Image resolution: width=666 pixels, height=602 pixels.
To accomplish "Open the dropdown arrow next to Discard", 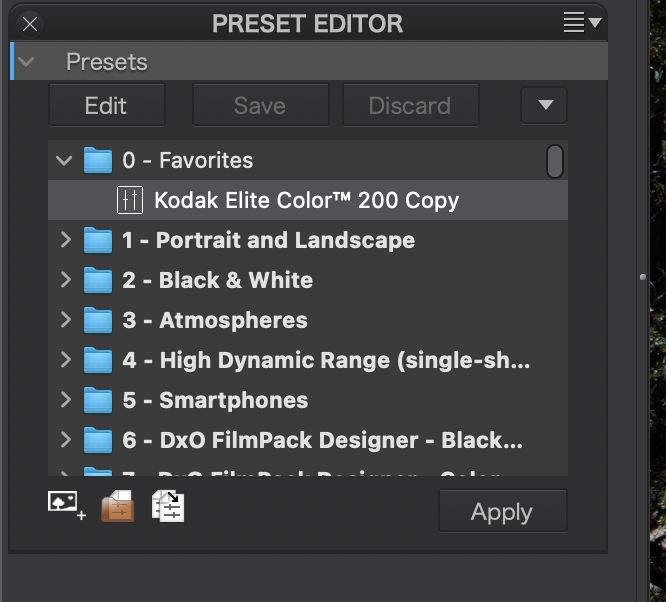I will (x=544, y=105).
